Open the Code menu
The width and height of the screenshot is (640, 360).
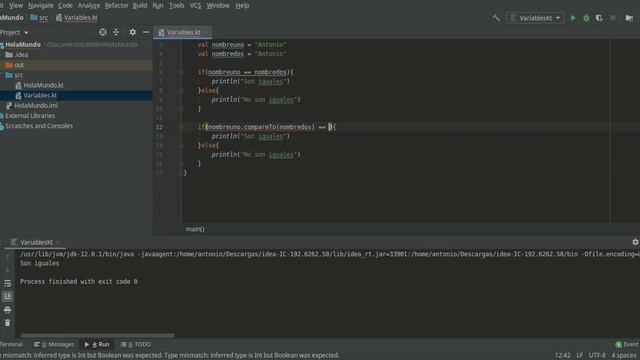pyautogui.click(x=65, y=6)
